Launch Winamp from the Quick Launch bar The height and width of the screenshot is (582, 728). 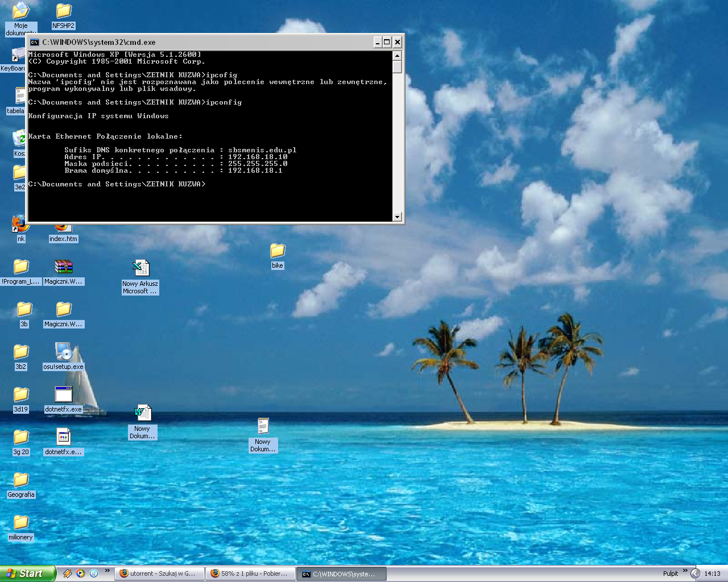click(x=67, y=573)
